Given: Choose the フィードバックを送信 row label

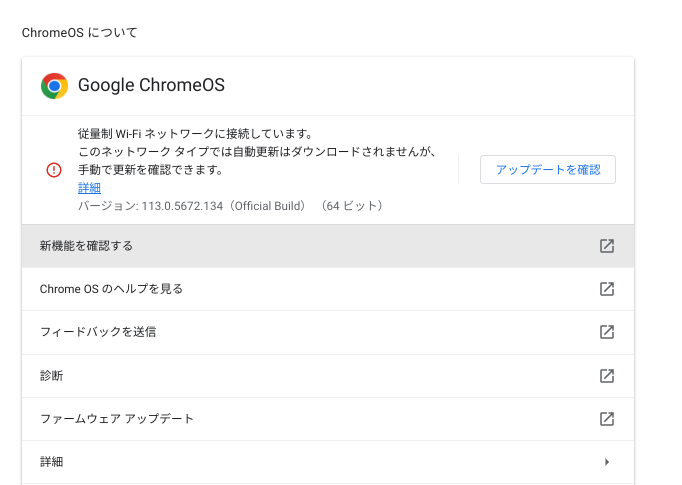Looking at the screenshot, I should pyautogui.click(x=98, y=332).
